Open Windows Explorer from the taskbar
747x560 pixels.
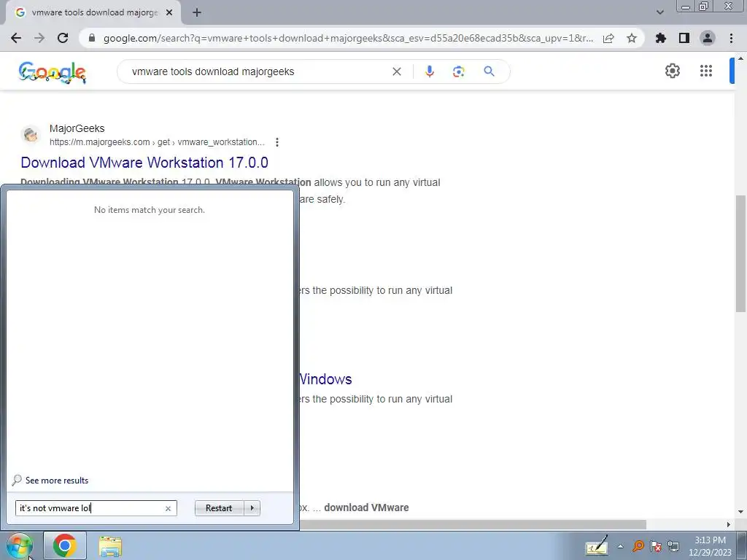[110, 546]
